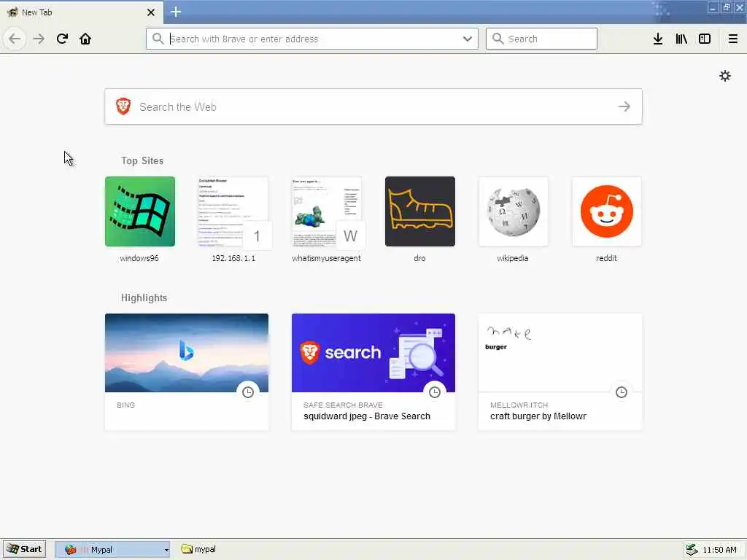
Task: Expand the Mypal taskbar group arrow
Action: [166, 550]
